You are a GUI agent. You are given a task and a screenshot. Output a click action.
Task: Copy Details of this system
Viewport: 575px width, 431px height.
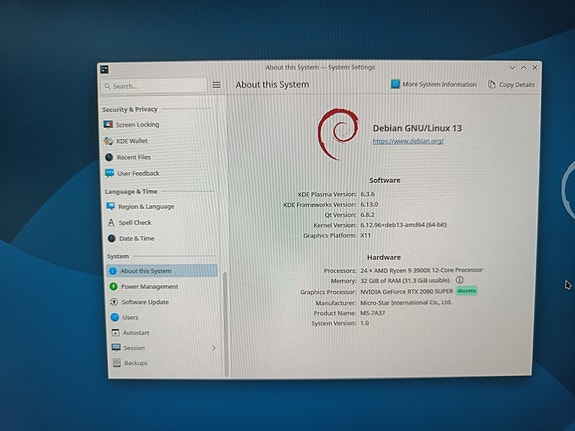511,84
